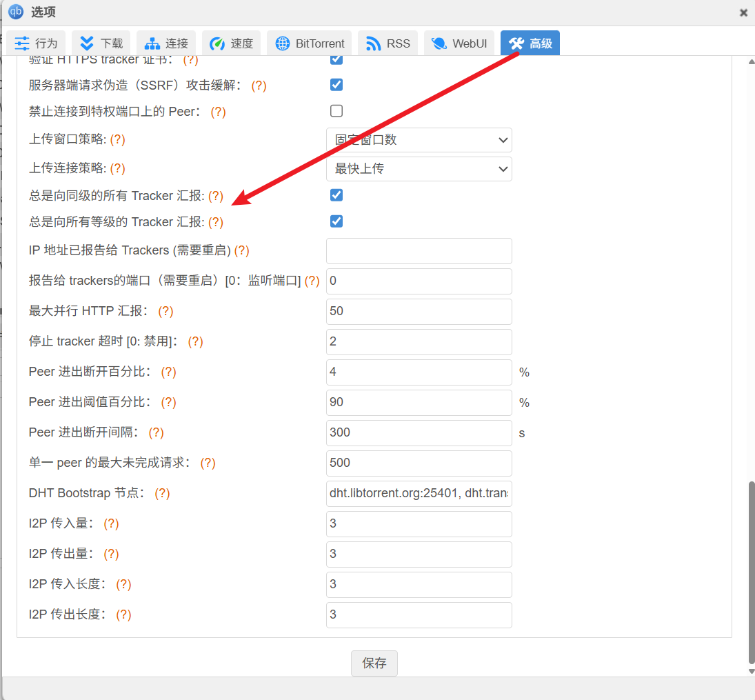Click the BitTorrent globe icon tab
The image size is (755, 700).
click(x=283, y=43)
